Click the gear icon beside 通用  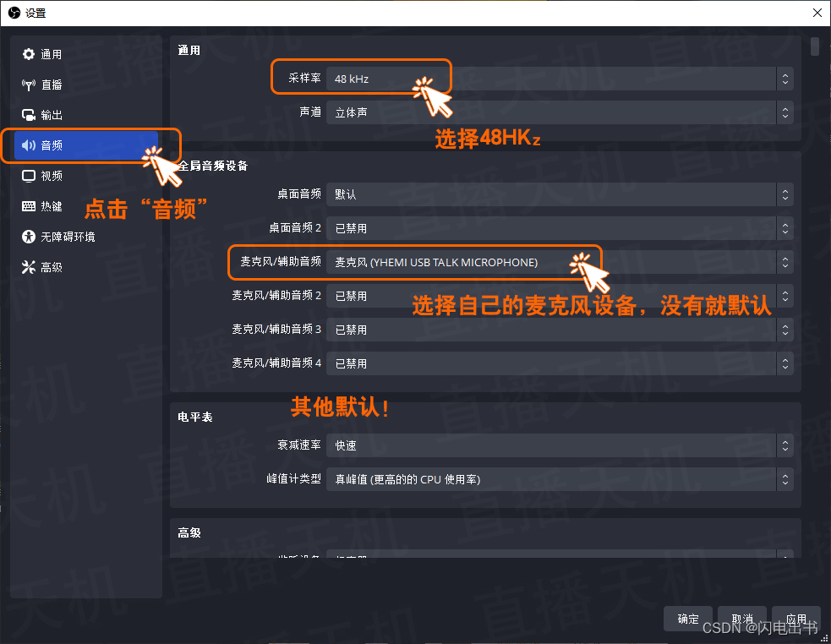point(28,54)
